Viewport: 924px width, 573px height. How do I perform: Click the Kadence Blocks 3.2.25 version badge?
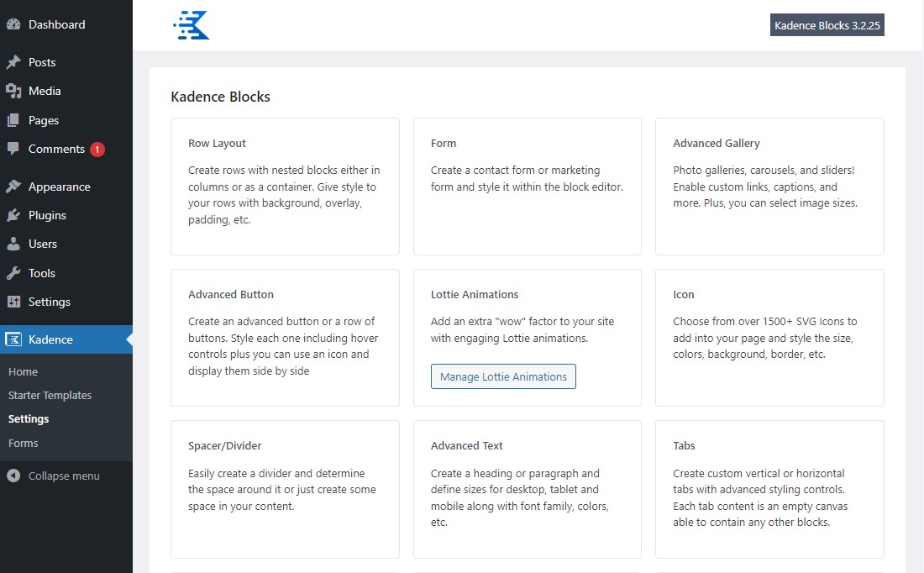pos(827,25)
